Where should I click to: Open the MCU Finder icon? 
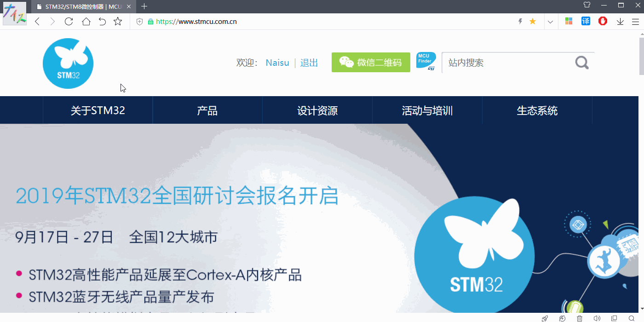pos(426,62)
